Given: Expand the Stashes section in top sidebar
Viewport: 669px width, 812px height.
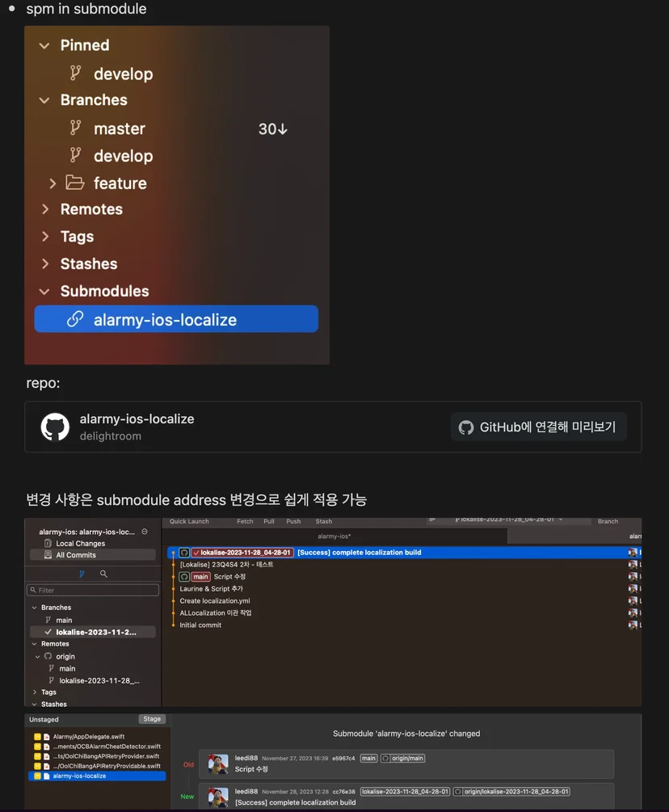Looking at the screenshot, I should [45, 263].
